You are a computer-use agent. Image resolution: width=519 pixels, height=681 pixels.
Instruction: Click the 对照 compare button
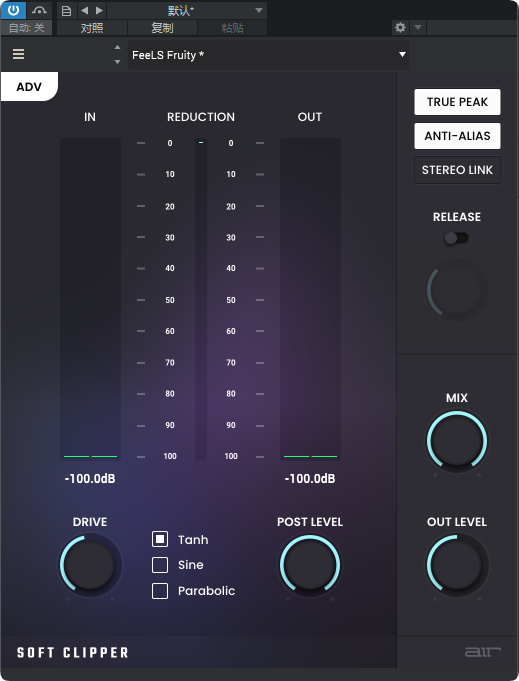click(x=92, y=28)
